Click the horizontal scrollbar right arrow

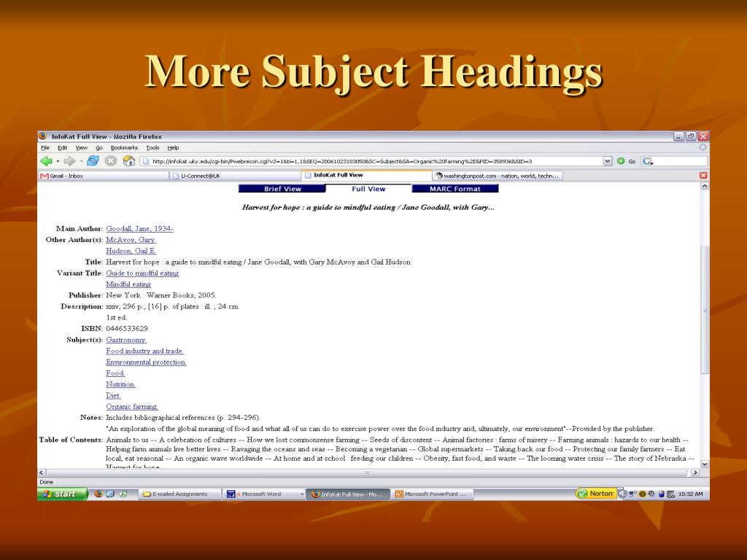click(695, 472)
